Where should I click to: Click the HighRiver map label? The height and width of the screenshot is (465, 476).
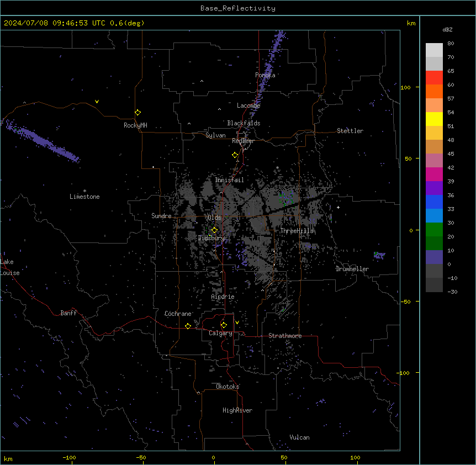(x=237, y=410)
